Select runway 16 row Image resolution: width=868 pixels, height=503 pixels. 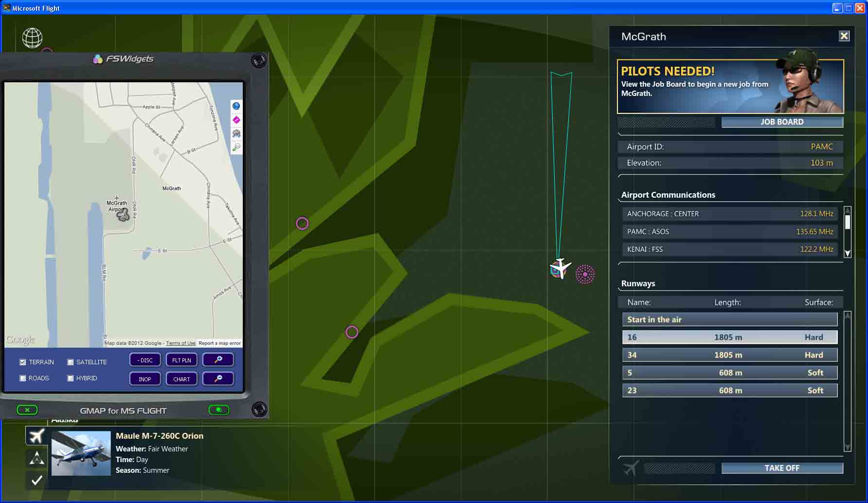pyautogui.click(x=730, y=337)
